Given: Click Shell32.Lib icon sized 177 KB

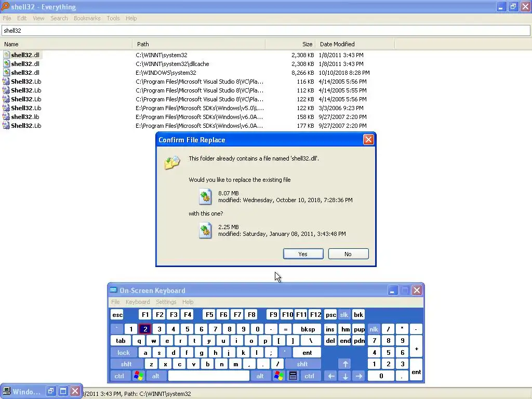Looking at the screenshot, I should pos(6,126).
